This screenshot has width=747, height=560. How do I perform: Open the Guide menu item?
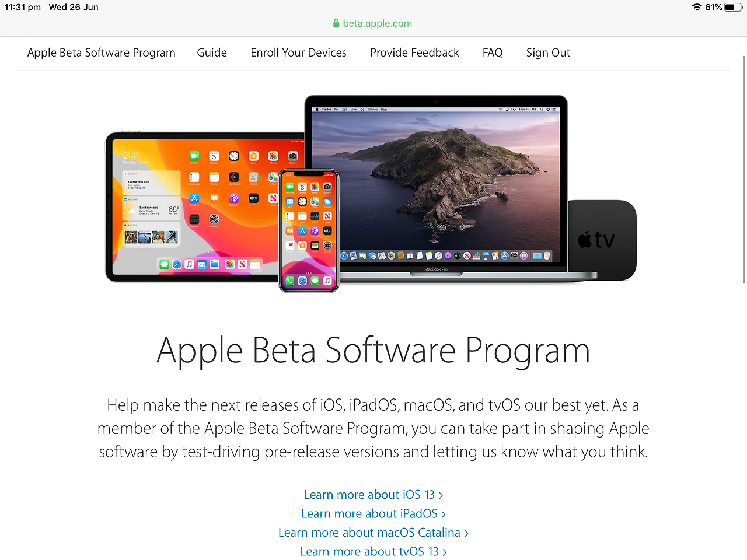pyautogui.click(x=212, y=52)
